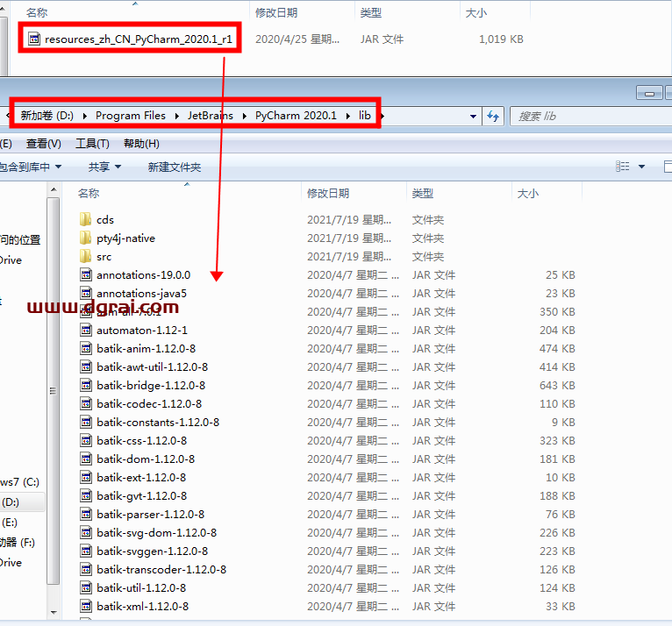Click lib in the address path

coord(364,116)
